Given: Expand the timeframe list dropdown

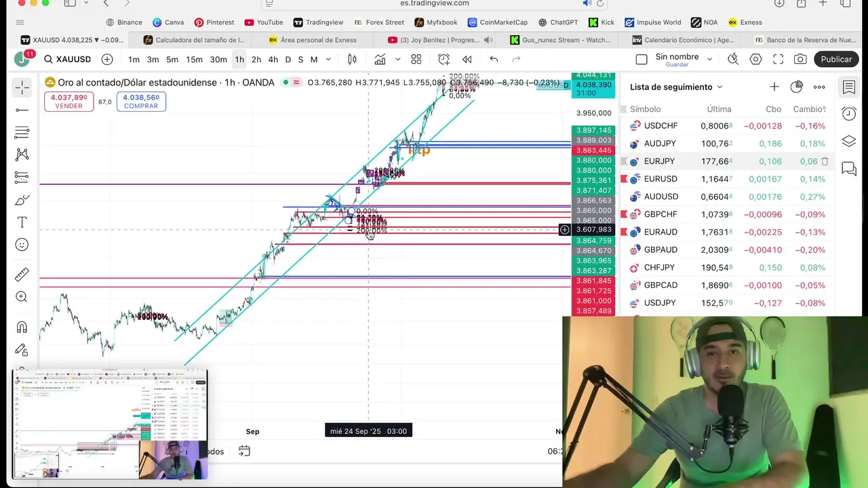Looking at the screenshot, I should click(x=328, y=60).
